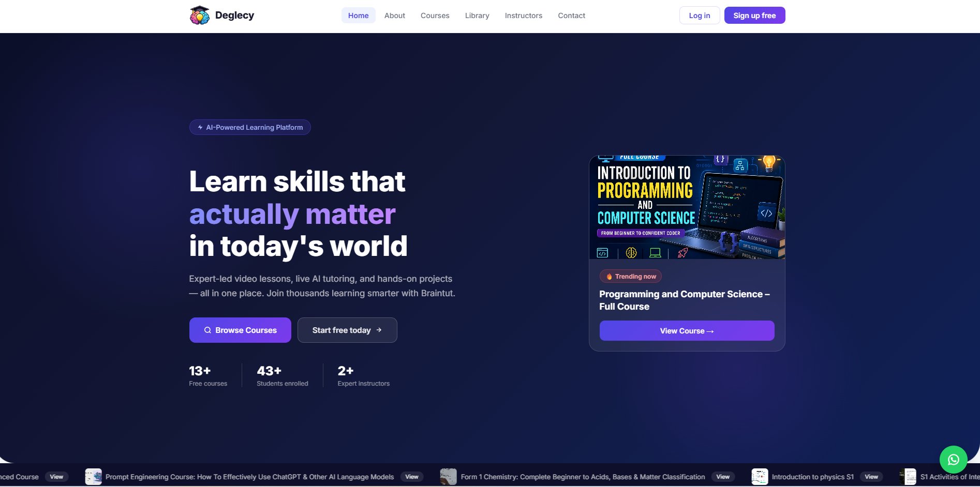Click the Log in button

click(x=700, y=16)
